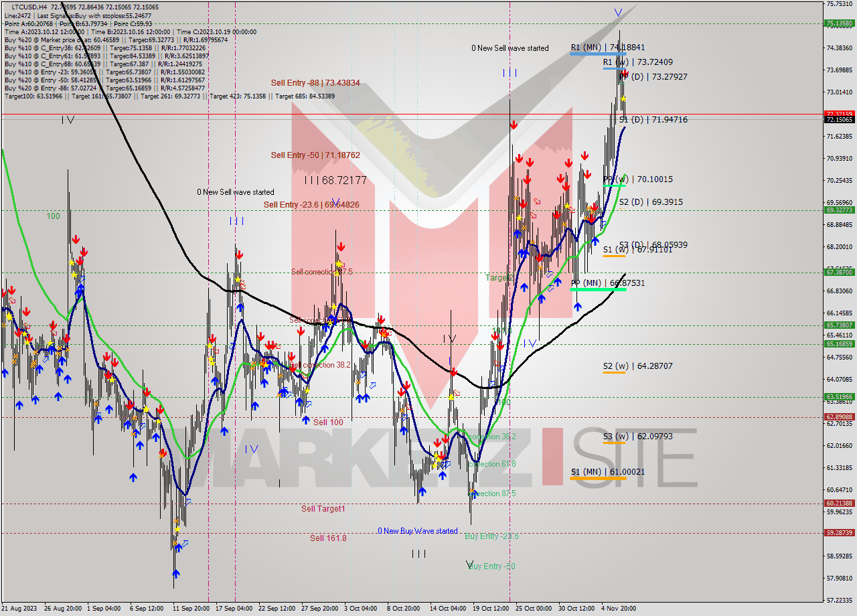Image resolution: width=857 pixels, height=616 pixels.
Task: Click the Sell 161.8 label
Action: pos(328,538)
